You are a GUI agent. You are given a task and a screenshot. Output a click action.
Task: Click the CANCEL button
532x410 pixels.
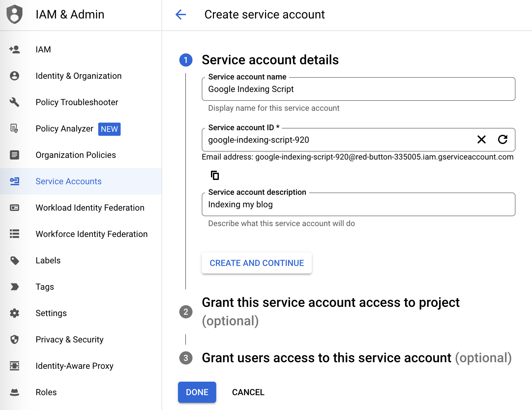[x=248, y=392]
